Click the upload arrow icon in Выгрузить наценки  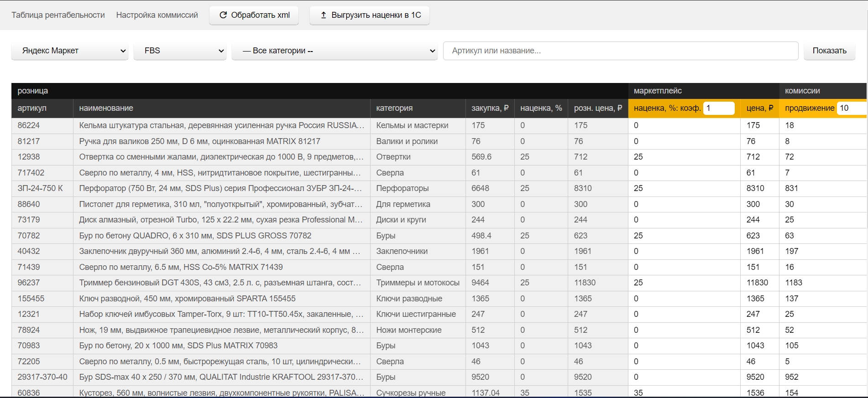point(324,15)
